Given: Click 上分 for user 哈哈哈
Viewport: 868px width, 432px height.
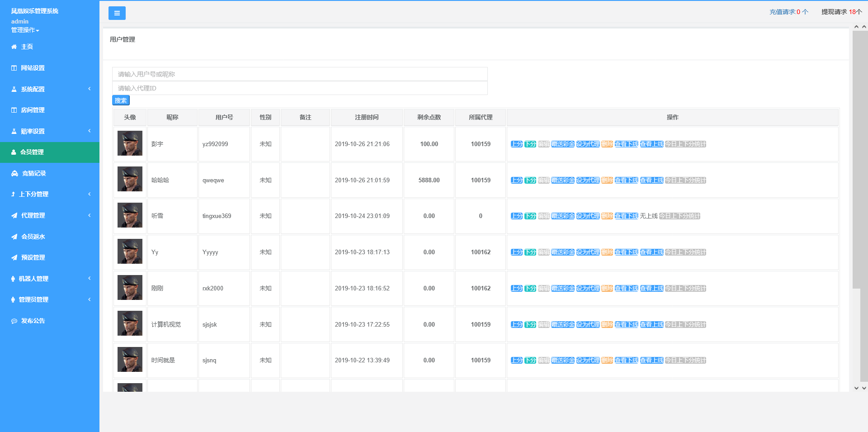Looking at the screenshot, I should tap(516, 180).
